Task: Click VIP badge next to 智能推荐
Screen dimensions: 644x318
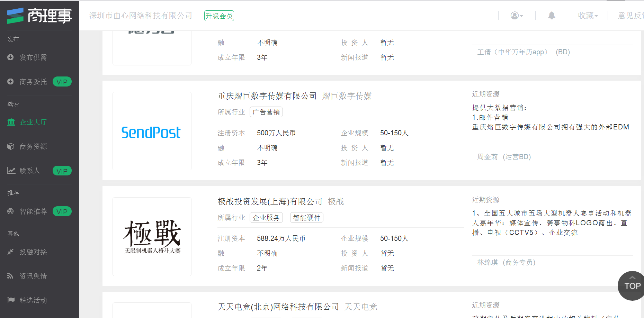Action: coord(62,211)
